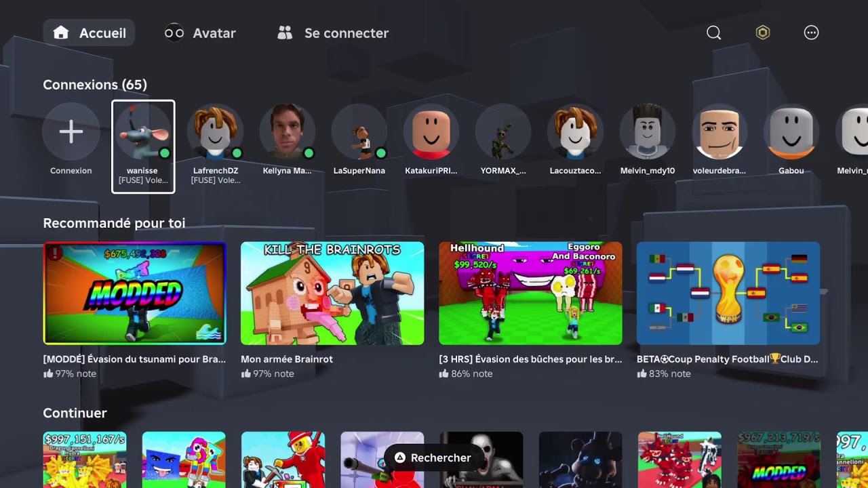Screen dimensions: 868x488
Task: Select the Lacouztaco... connection avatar
Action: tap(575, 131)
